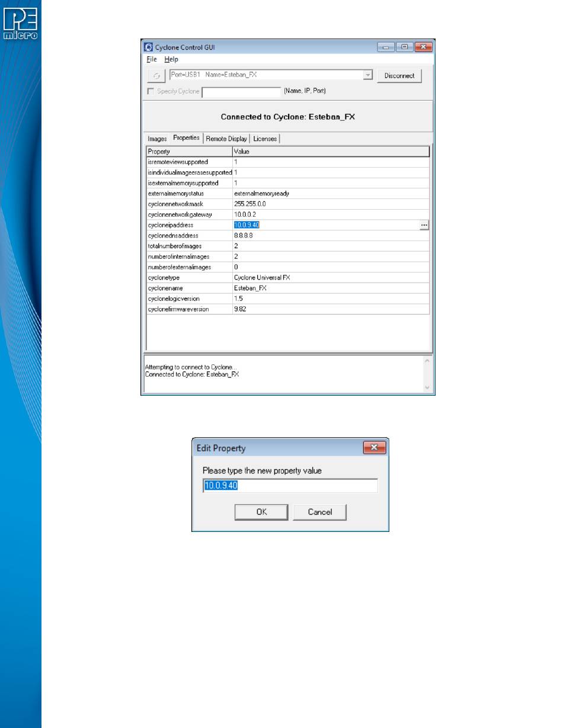Maximize the Cyclone Control GUI window
Viewport: 563px width, 728px height.
404,47
